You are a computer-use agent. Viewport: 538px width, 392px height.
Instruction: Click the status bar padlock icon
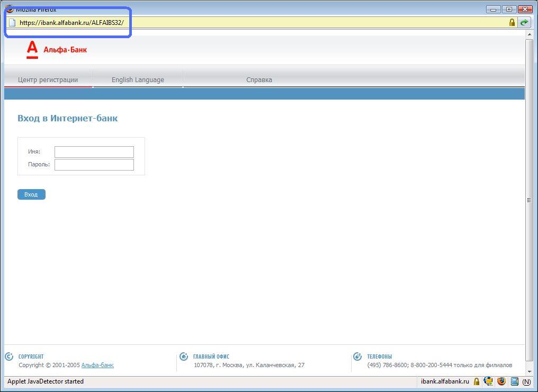point(476,381)
